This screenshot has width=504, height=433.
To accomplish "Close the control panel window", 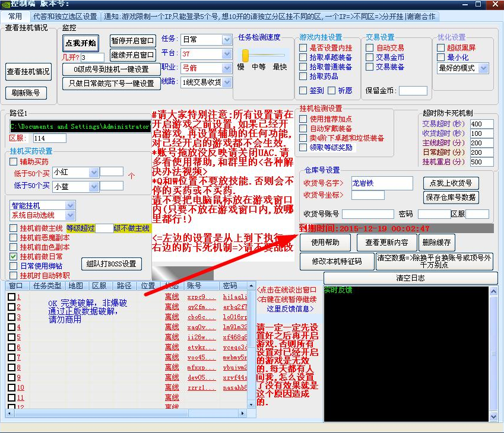I will coord(494,4).
